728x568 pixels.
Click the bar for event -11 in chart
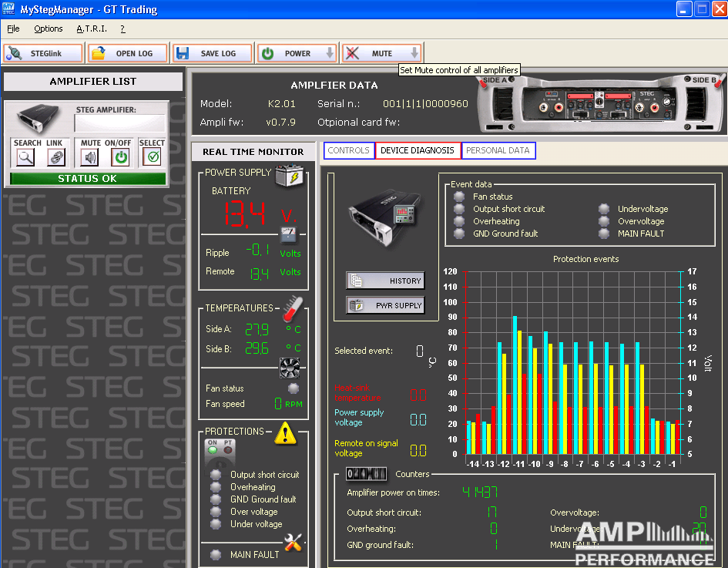pos(520,393)
